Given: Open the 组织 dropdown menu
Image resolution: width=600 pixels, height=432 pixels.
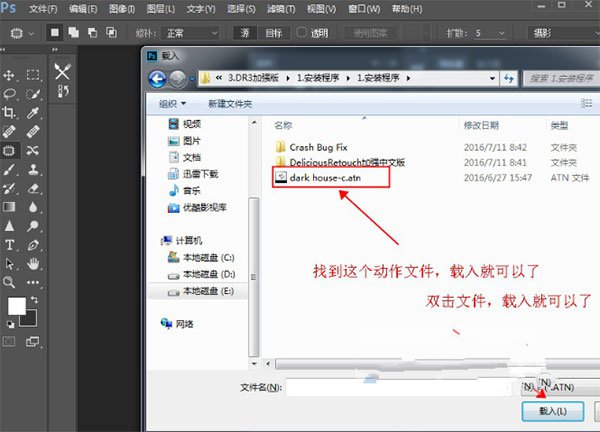Looking at the screenshot, I should point(173,104).
